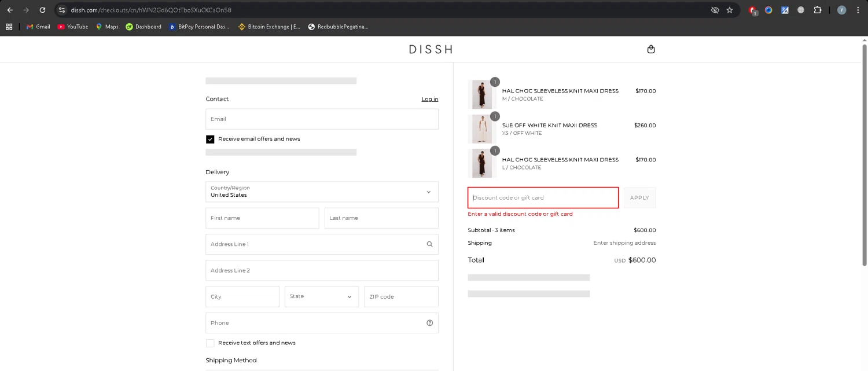Focus the Discount code or gift card field

(x=543, y=197)
